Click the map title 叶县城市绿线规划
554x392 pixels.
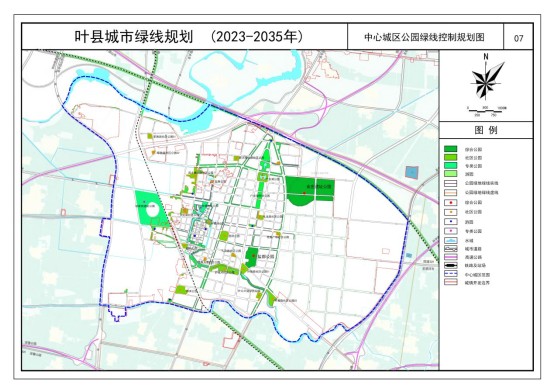coord(134,36)
